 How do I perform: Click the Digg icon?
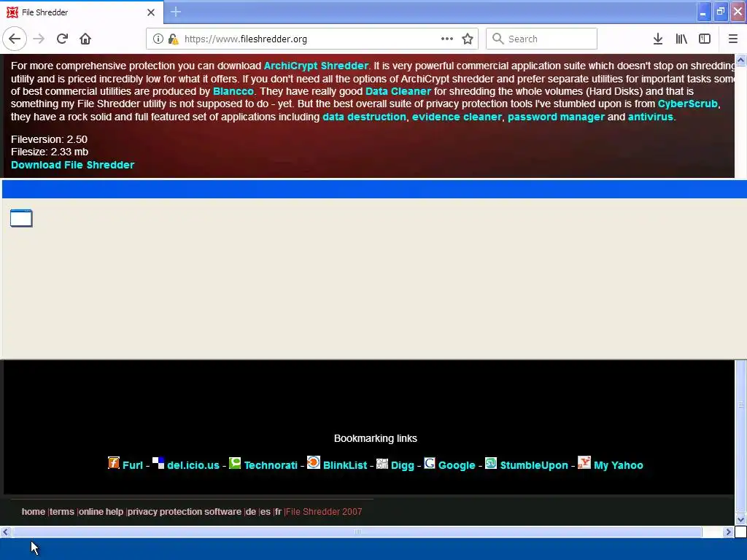[x=382, y=463]
